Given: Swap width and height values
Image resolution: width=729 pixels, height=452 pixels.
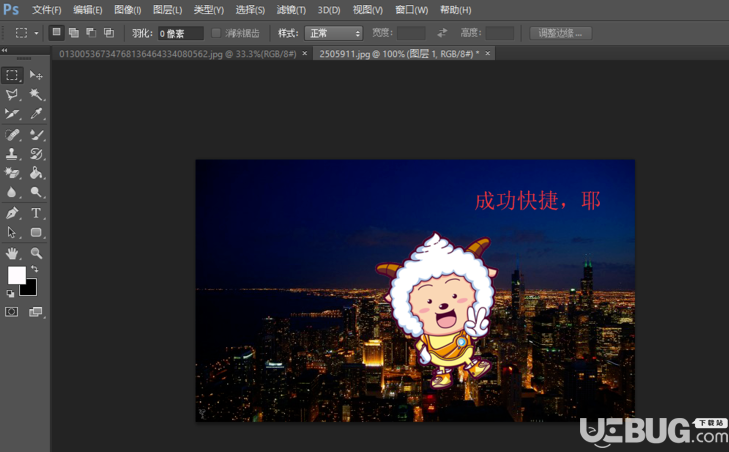Looking at the screenshot, I should pyautogui.click(x=442, y=33).
